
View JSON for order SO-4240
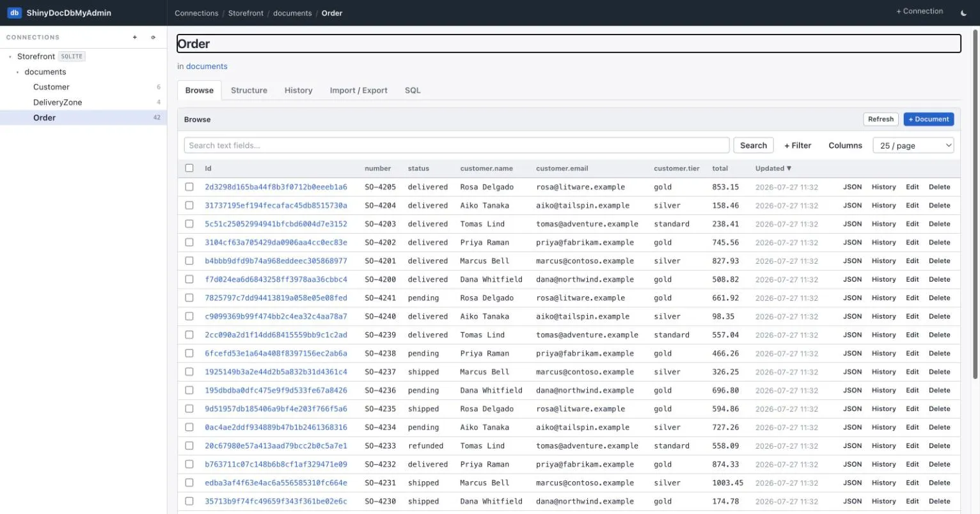point(852,316)
